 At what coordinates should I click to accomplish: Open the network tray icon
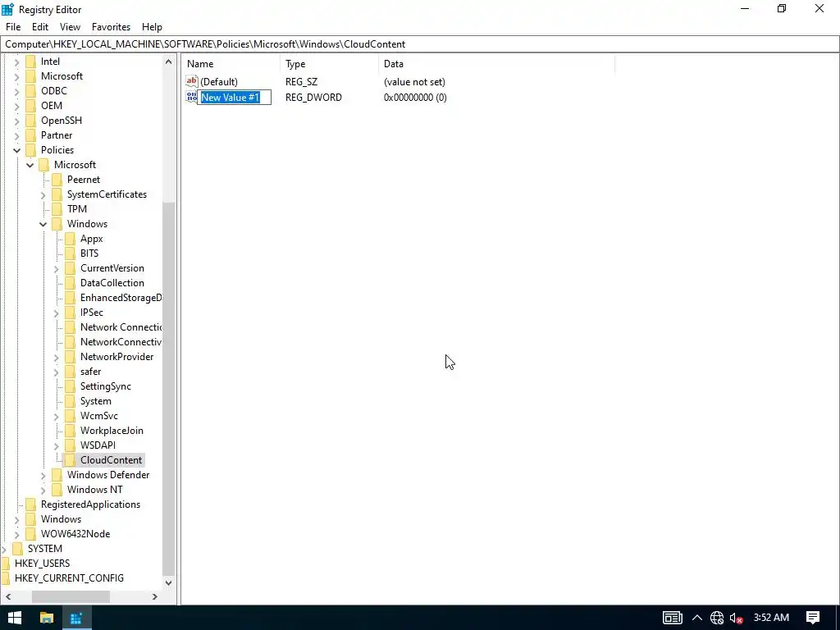coord(717,618)
